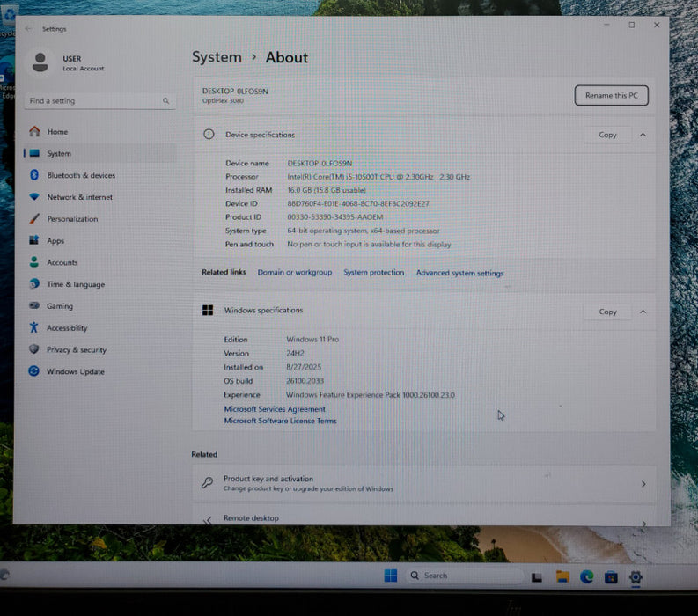The image size is (698, 616).
Task: Click the Installed RAM value 16.0 GB
Action: pyautogui.click(x=327, y=190)
